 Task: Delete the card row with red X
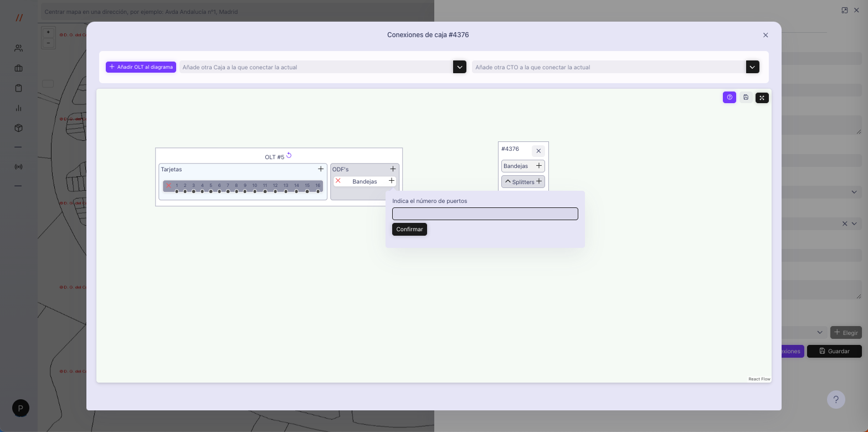[x=168, y=185]
